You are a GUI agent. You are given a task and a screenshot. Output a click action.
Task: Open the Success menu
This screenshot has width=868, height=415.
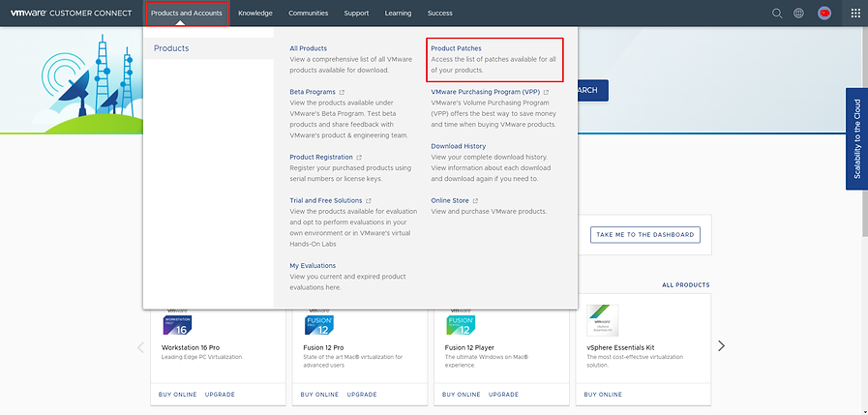click(439, 14)
